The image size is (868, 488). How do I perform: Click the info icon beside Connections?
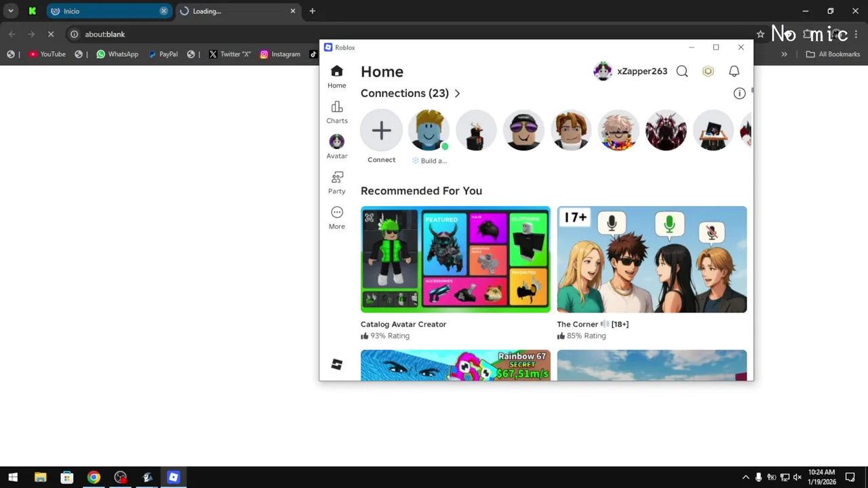click(739, 94)
